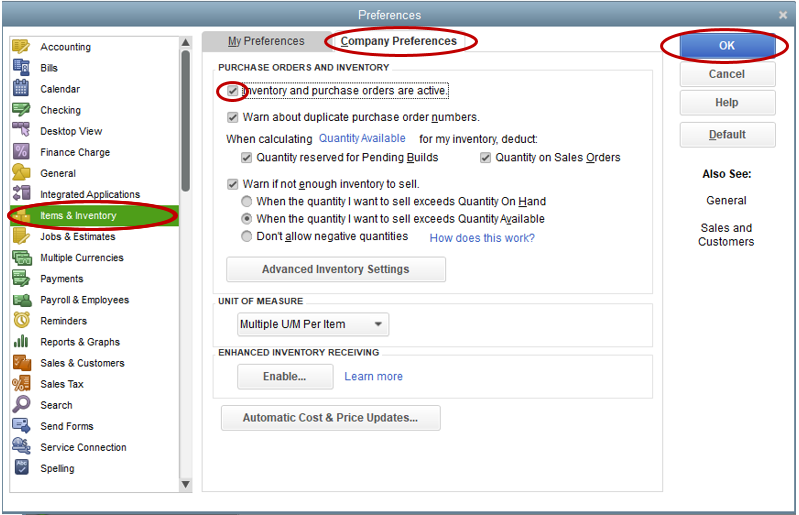The width and height of the screenshot is (799, 515).
Task: Open Automatic Cost & Price Updates
Action: pyautogui.click(x=330, y=418)
